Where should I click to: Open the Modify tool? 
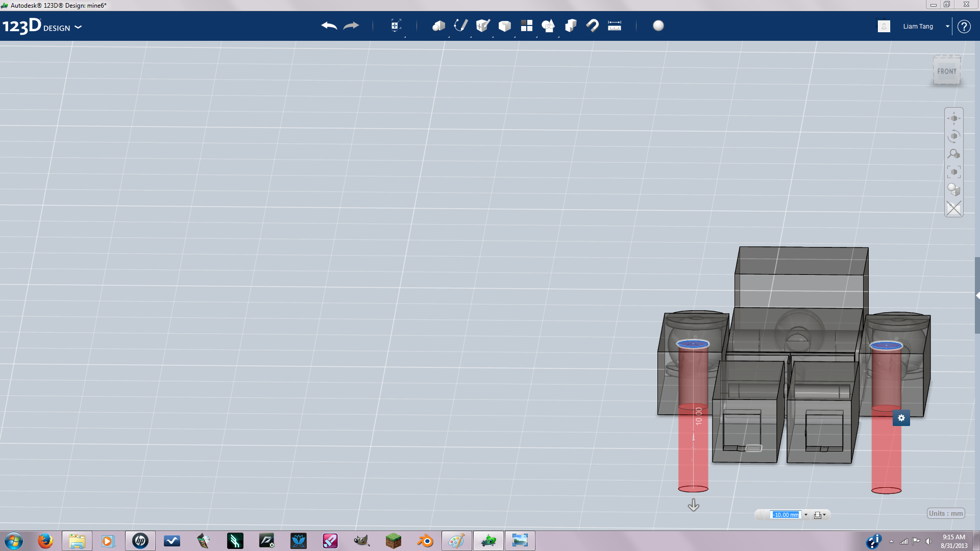pyautogui.click(x=504, y=26)
